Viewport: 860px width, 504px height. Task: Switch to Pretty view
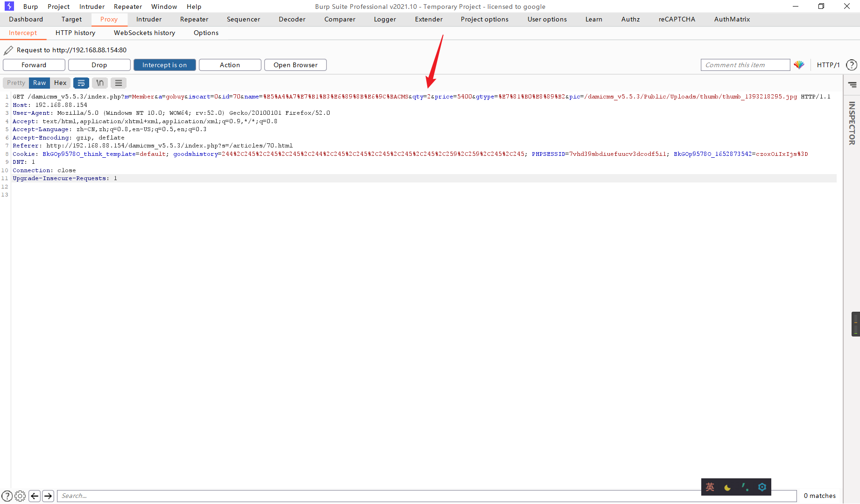16,83
